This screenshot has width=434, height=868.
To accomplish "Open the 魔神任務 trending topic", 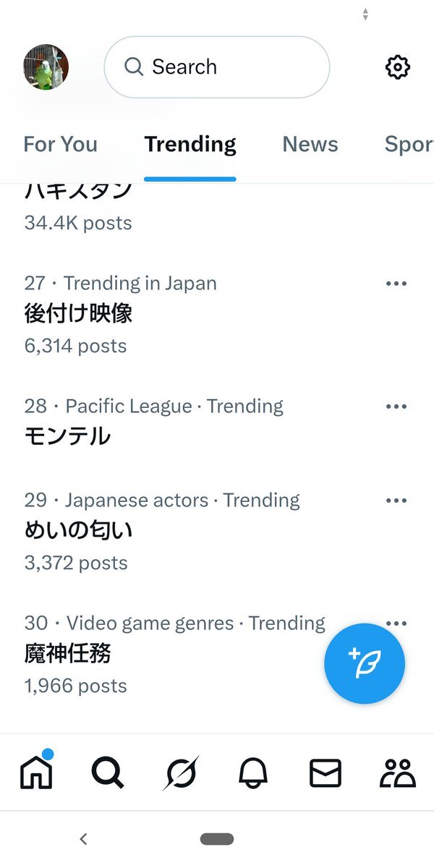I will [68, 654].
